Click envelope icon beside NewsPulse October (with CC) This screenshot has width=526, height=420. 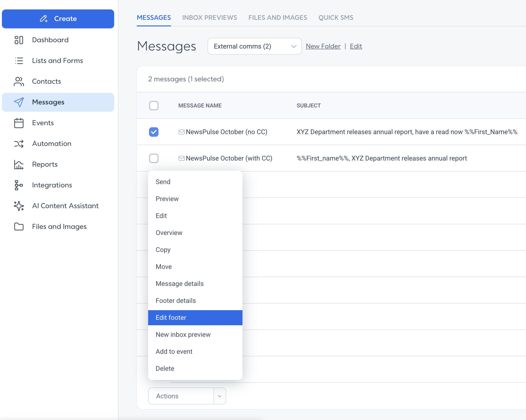(182, 158)
